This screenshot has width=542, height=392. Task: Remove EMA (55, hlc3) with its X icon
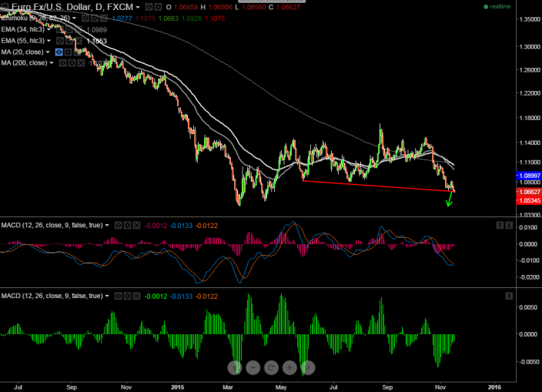79,41
